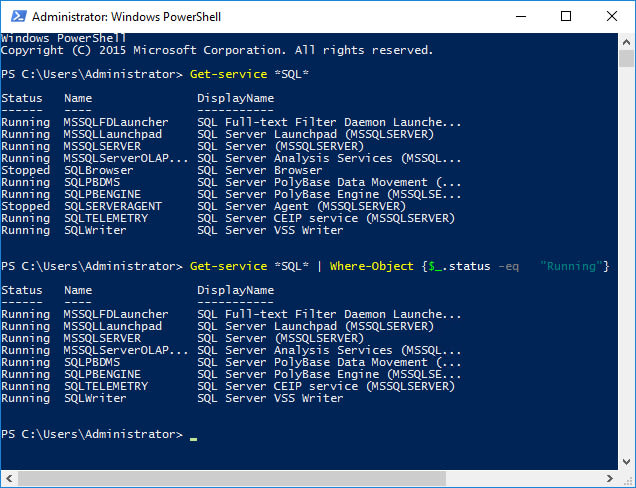Click the DisplayName header of the first listing
The width and height of the screenshot is (636, 488).
tap(235, 98)
